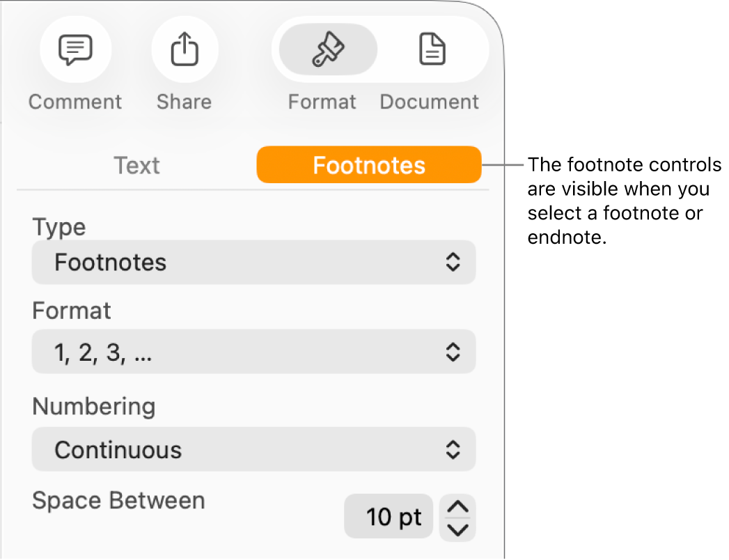
Task: Select the Footnotes tab
Action: (368, 165)
